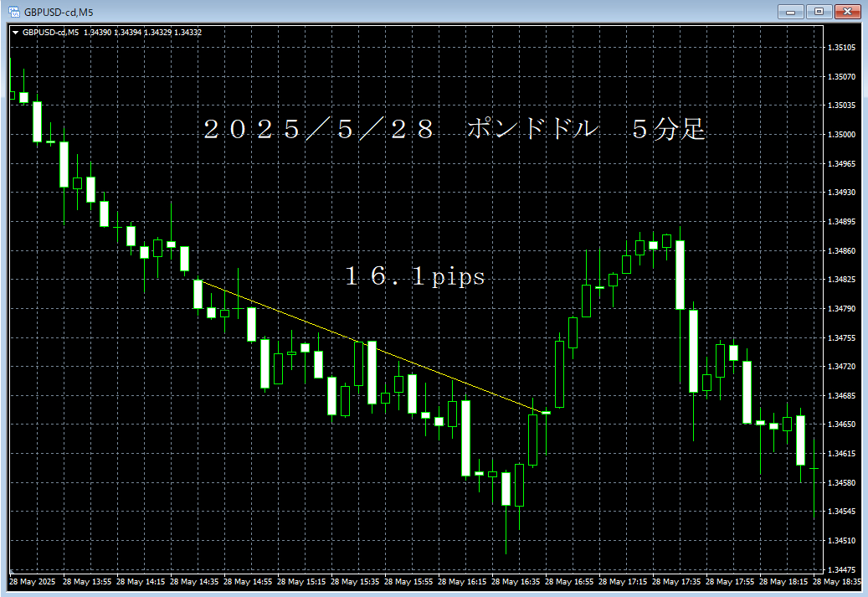Click the 28 May 17:15 time label
Viewport: 868px width, 597px height.
623,581
